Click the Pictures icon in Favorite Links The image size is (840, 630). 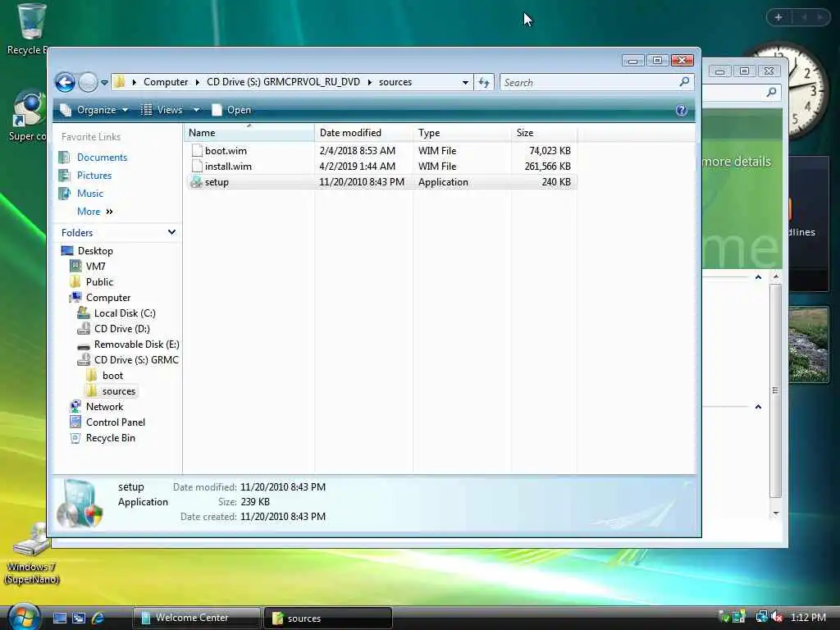[64, 176]
